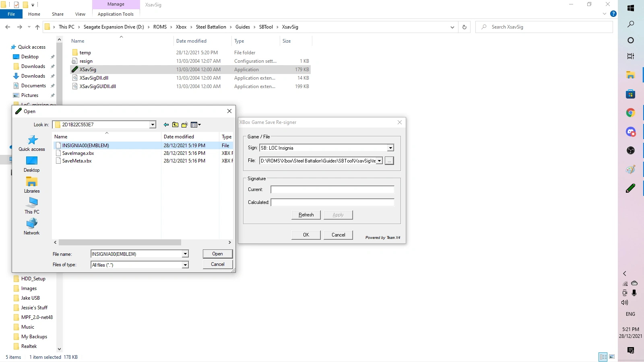The width and height of the screenshot is (644, 362).
Task: Sort Open dialog files by Date modified
Action: point(190,137)
